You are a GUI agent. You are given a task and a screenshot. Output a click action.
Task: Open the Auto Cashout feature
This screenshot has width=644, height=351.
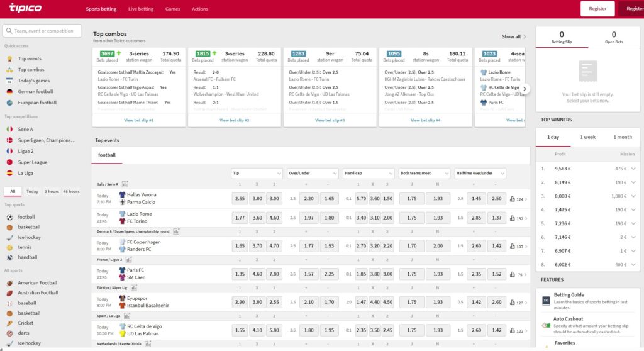coord(588,325)
